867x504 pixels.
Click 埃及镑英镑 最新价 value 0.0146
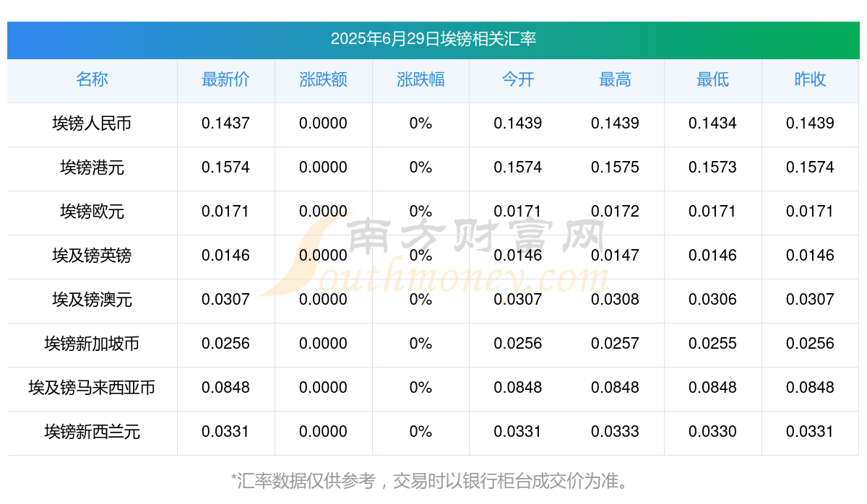225,256
